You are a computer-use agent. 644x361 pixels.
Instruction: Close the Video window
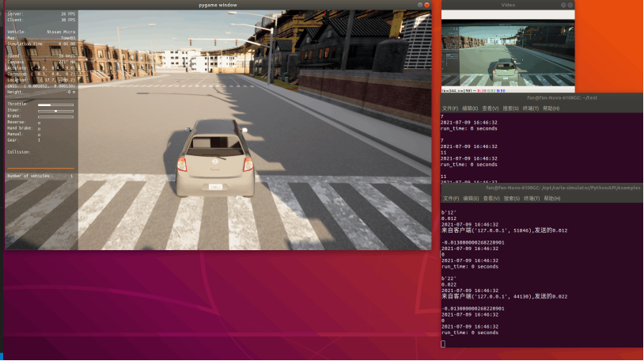[570, 5]
